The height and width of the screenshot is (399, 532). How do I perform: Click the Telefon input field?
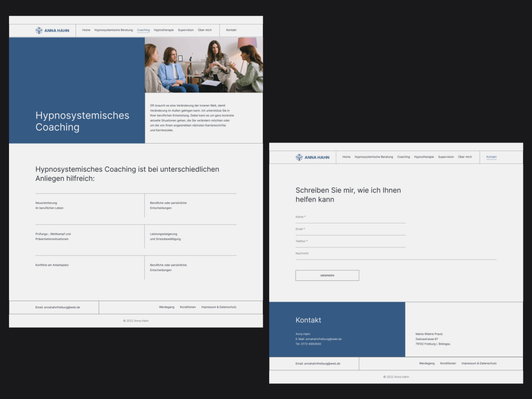[x=351, y=242]
